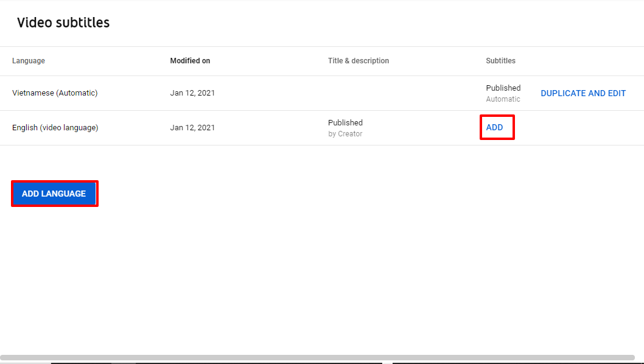Select the Title & description column header
This screenshot has height=364, width=644.
click(x=358, y=61)
